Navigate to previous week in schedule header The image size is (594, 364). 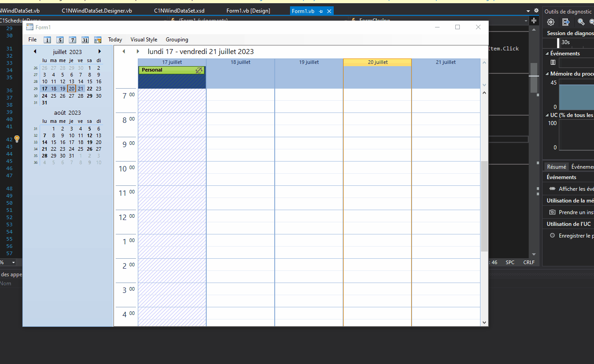(124, 52)
